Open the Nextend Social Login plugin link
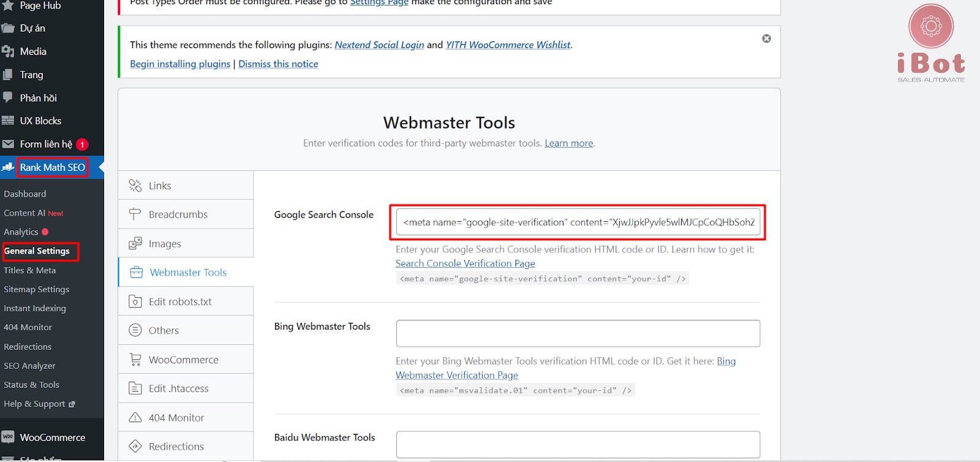The height and width of the screenshot is (462, 980). 379,45
